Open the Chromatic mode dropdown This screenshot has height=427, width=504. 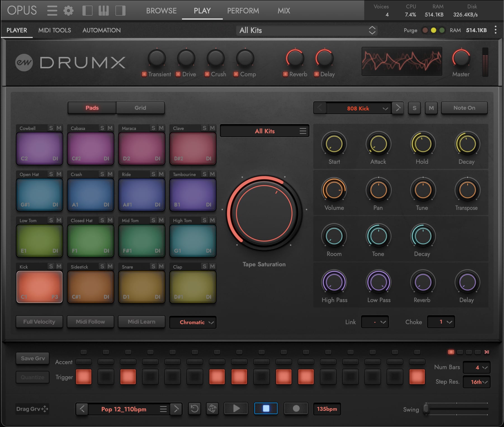click(193, 322)
